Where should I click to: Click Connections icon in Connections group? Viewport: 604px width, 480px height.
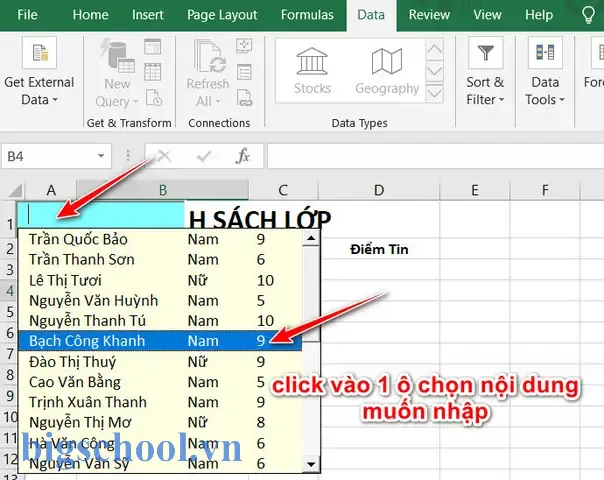(x=244, y=46)
